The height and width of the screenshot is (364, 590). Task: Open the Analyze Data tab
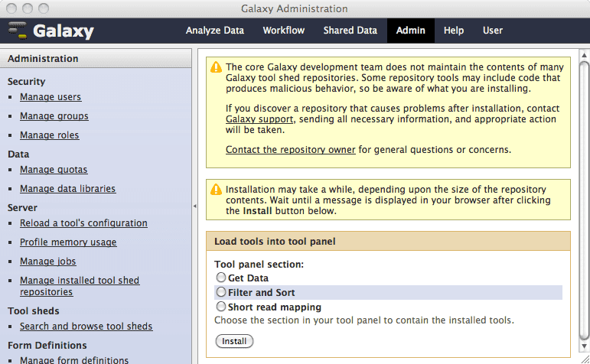coord(215,31)
